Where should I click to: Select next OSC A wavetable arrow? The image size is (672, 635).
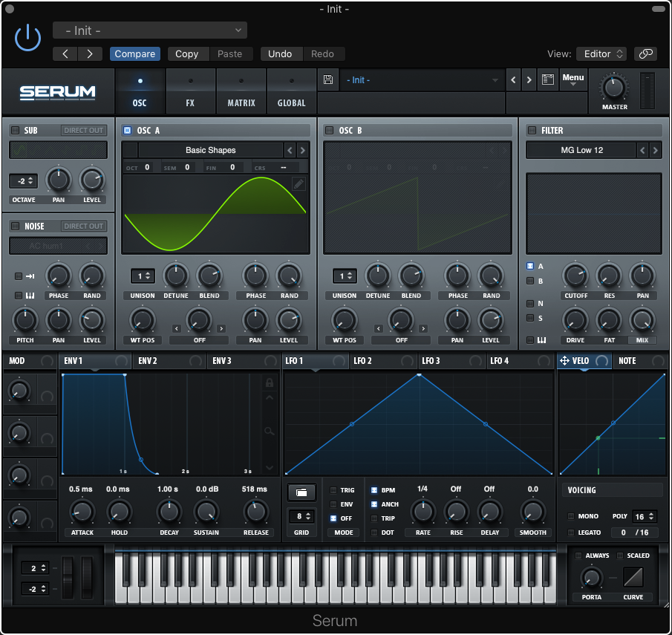(302, 150)
